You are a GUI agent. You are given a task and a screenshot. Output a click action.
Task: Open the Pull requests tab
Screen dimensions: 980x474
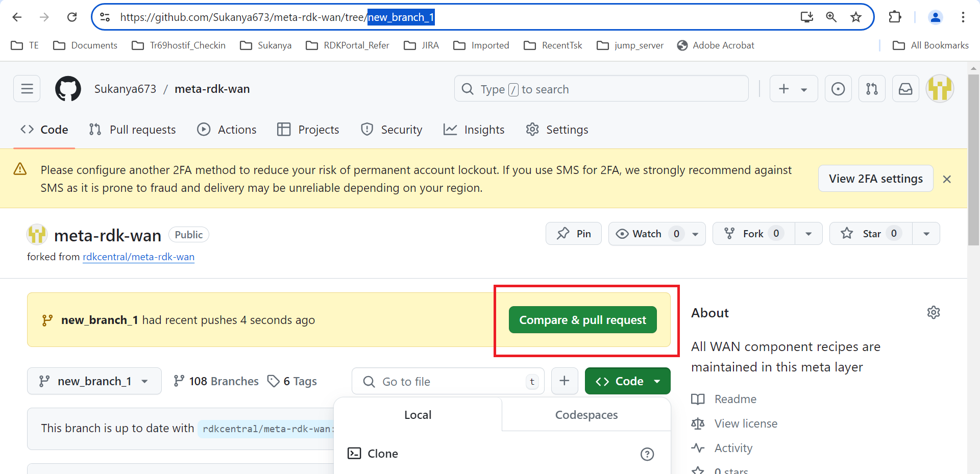132,130
